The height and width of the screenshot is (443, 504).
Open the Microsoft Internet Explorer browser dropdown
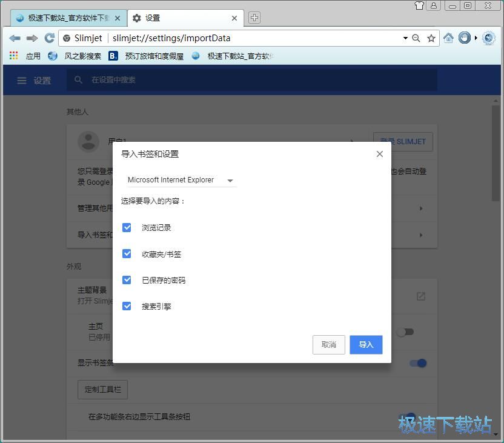click(x=182, y=180)
